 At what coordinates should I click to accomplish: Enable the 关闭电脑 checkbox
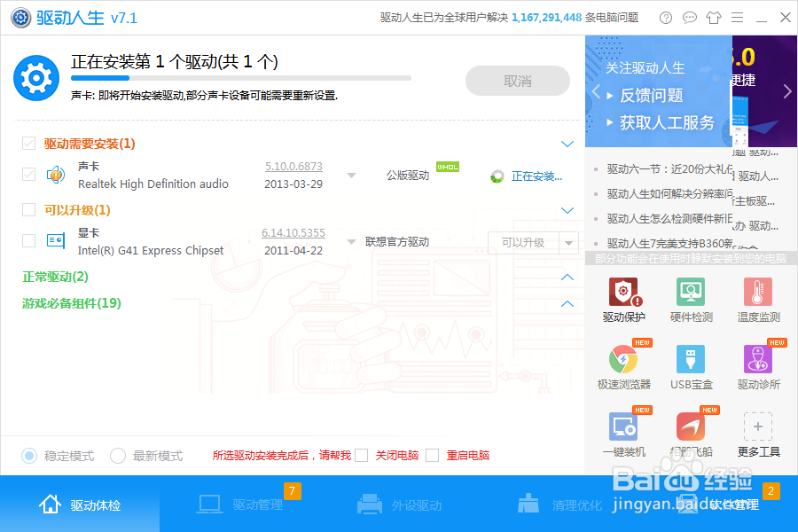click(x=361, y=455)
